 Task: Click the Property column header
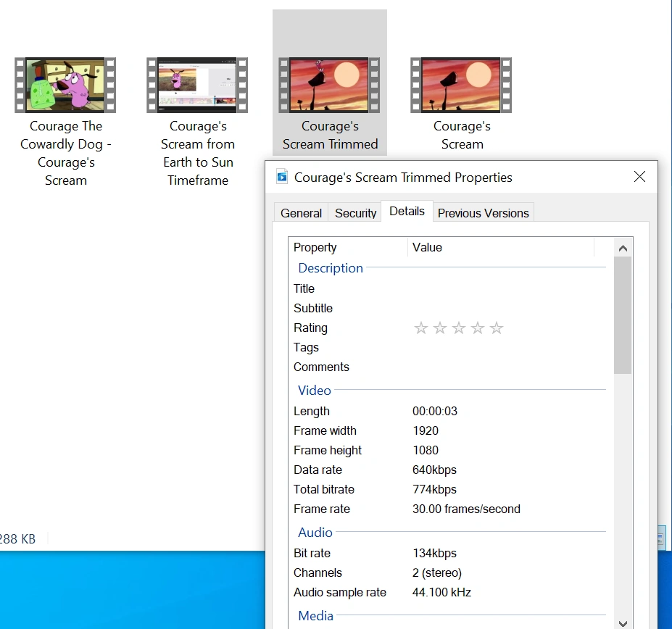coord(348,247)
